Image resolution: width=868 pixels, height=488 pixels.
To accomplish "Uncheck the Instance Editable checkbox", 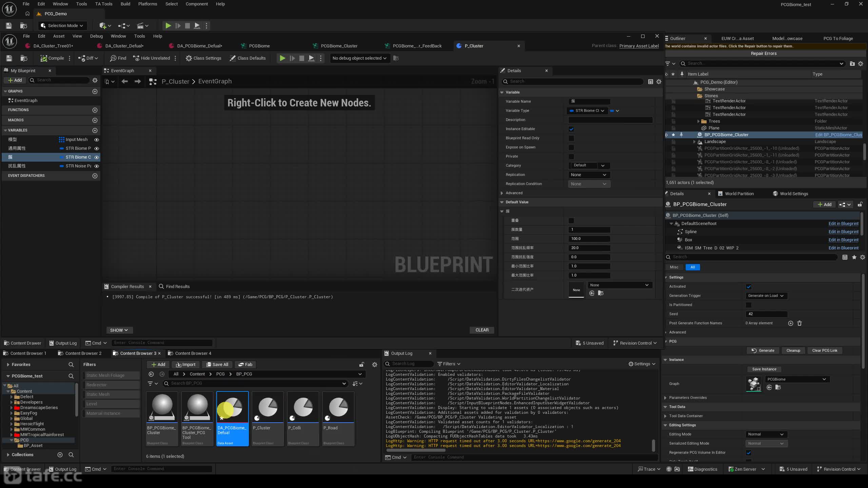I will 571,129.
